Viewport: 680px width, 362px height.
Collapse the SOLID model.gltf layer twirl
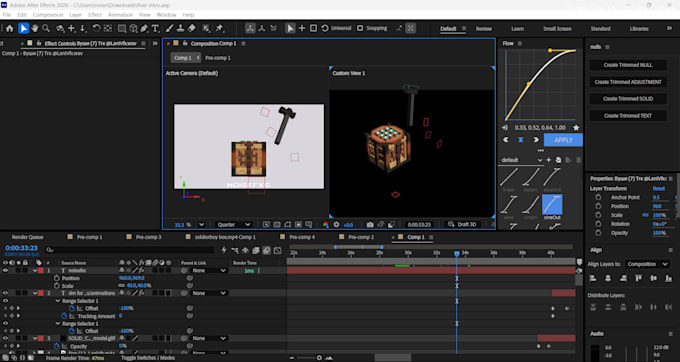(35, 338)
